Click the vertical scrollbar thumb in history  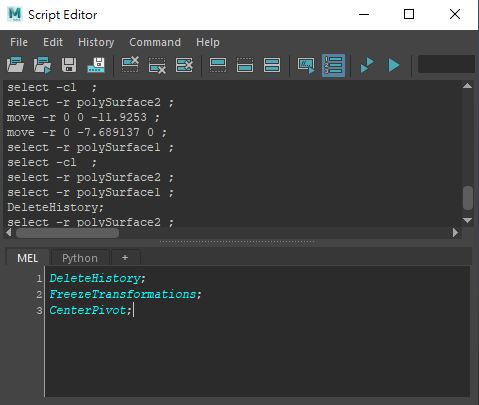click(x=468, y=198)
